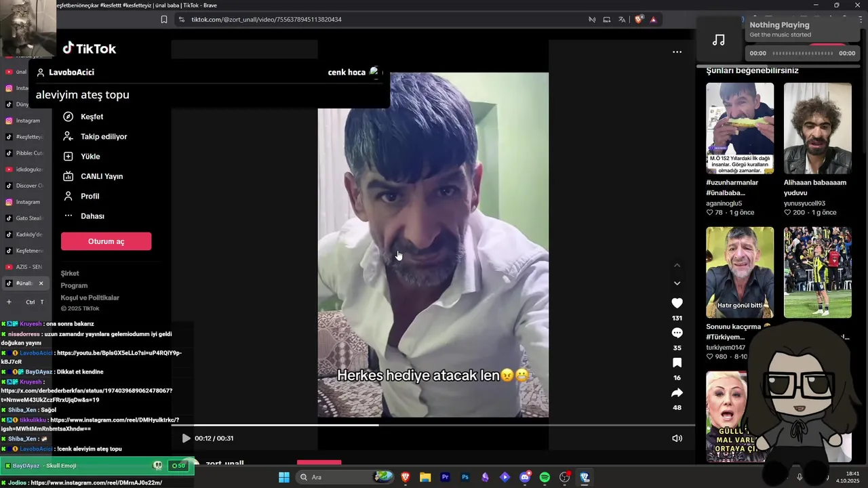Click the install app screen icon

[607, 20]
